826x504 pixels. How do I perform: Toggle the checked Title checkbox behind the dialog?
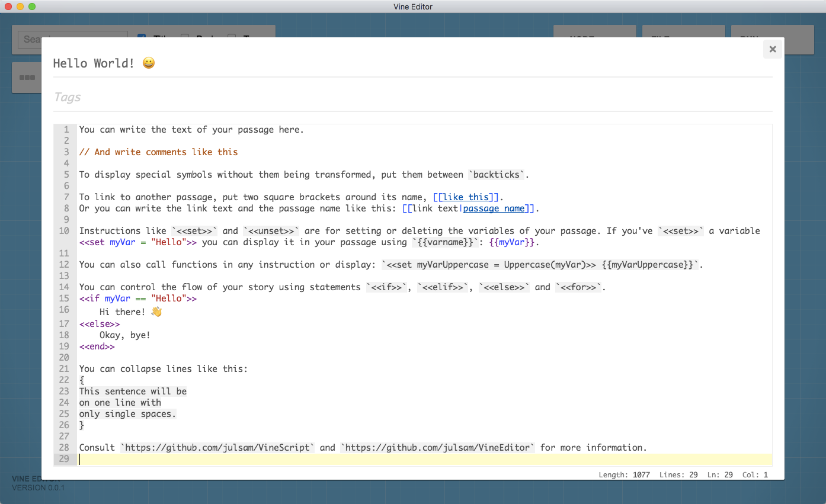click(142, 37)
